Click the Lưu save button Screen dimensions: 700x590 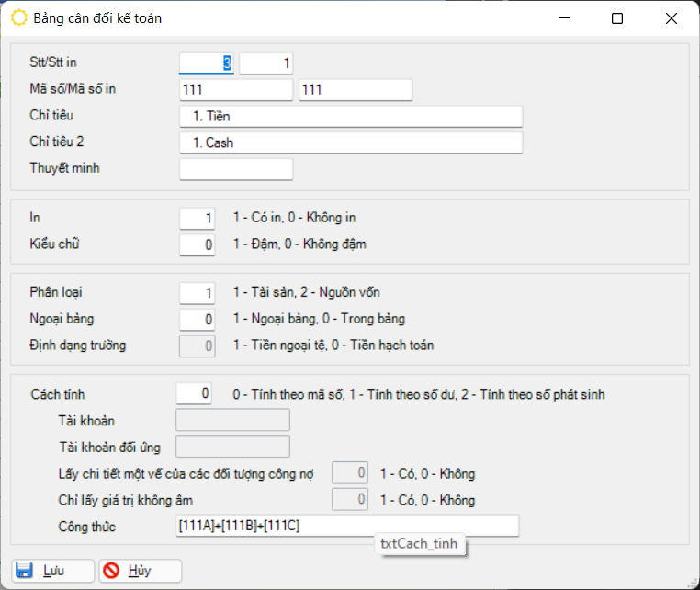coord(52,571)
